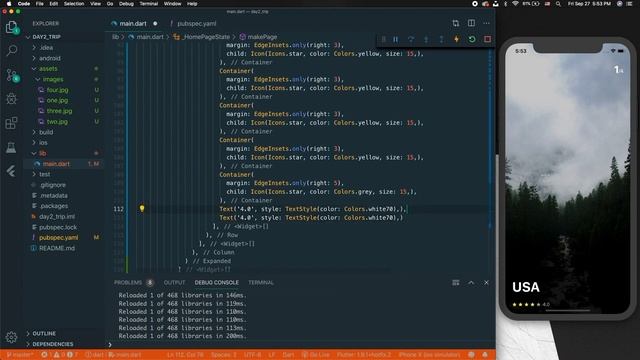Maximize the panel with chevron up
This screenshot has height=360, width=640.
pyautogui.click(x=471, y=282)
